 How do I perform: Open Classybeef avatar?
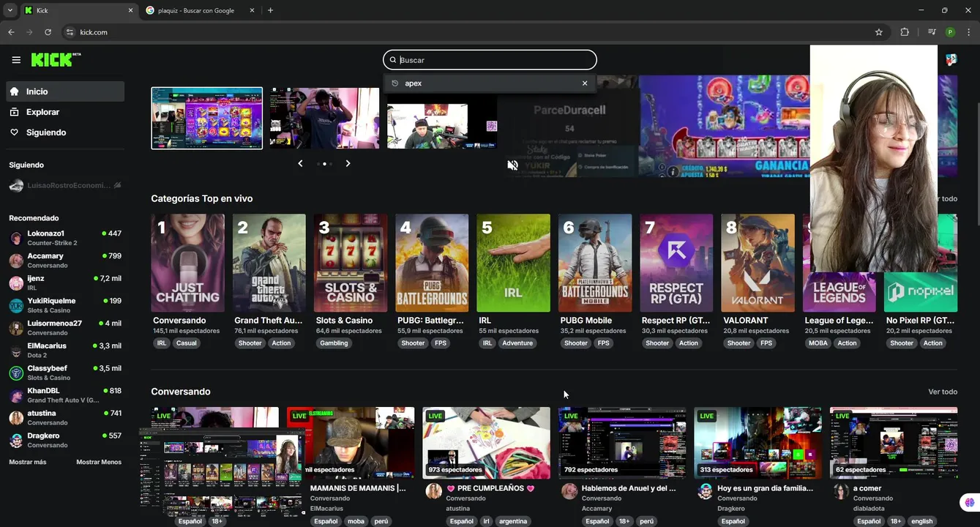[x=16, y=373]
